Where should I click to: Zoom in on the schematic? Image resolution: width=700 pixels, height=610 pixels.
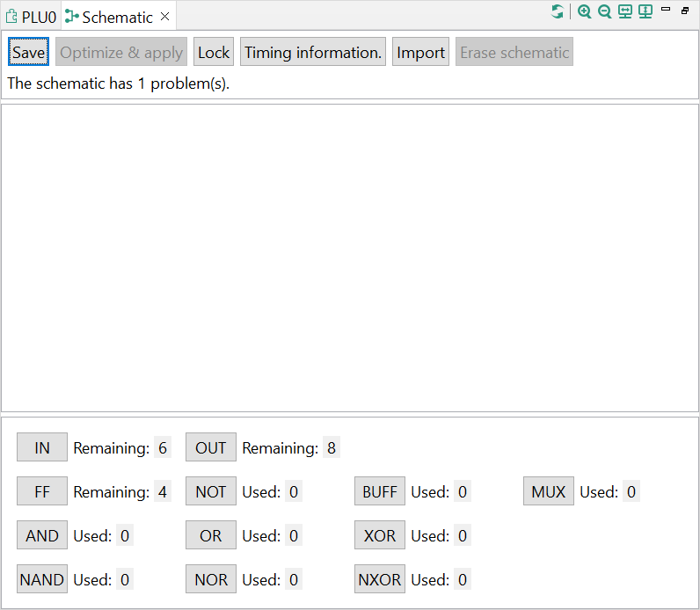(x=584, y=11)
